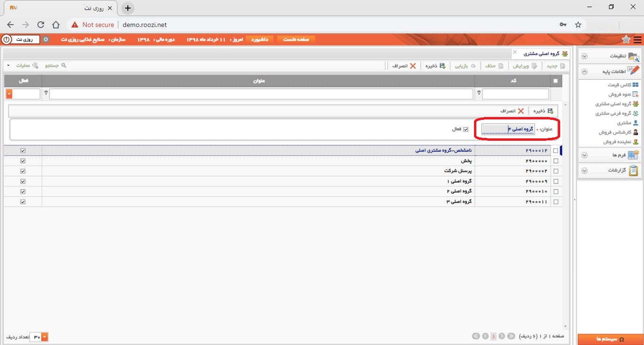Click the small round gray icon beside the روزی نت box
The height and width of the screenshot is (345, 644).
tap(46, 39)
